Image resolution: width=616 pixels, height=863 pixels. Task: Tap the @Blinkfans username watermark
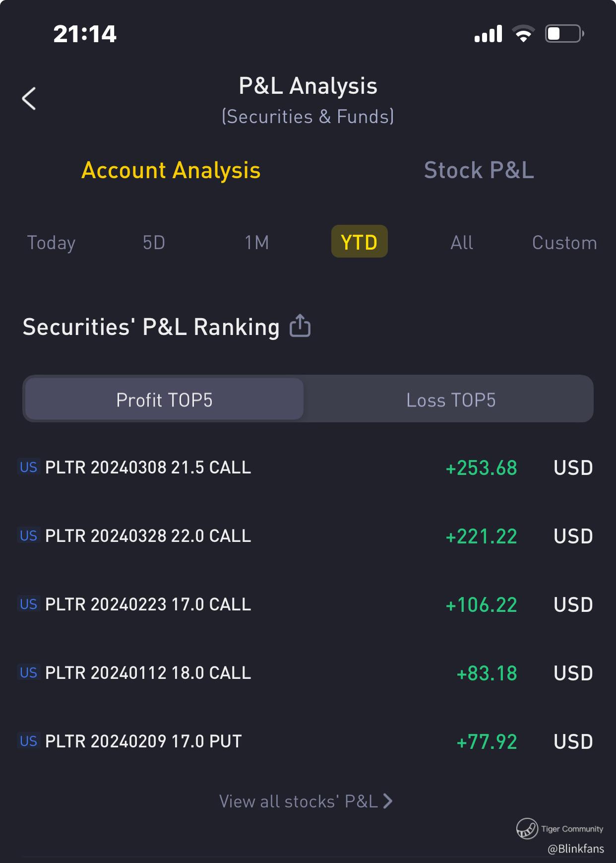click(575, 849)
